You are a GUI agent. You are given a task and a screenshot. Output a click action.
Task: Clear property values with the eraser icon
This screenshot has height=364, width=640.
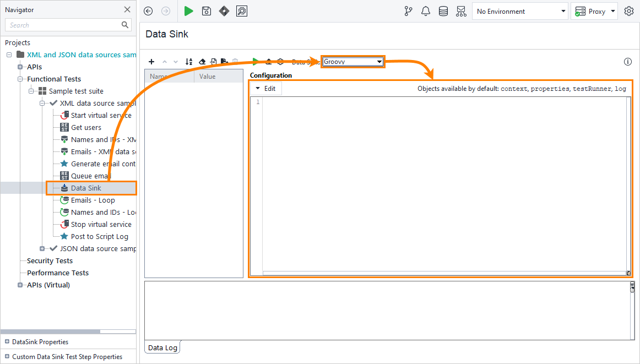(202, 62)
